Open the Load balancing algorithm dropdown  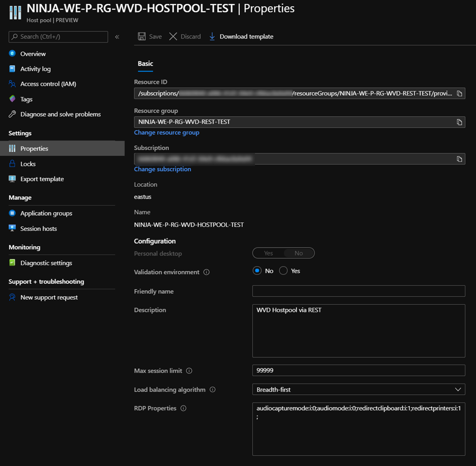[x=358, y=390]
